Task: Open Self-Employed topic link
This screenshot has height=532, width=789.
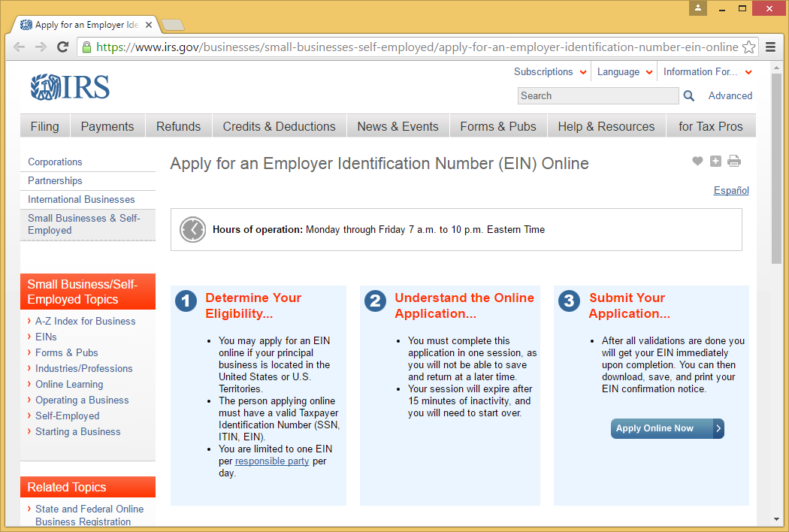Action: click(x=68, y=416)
